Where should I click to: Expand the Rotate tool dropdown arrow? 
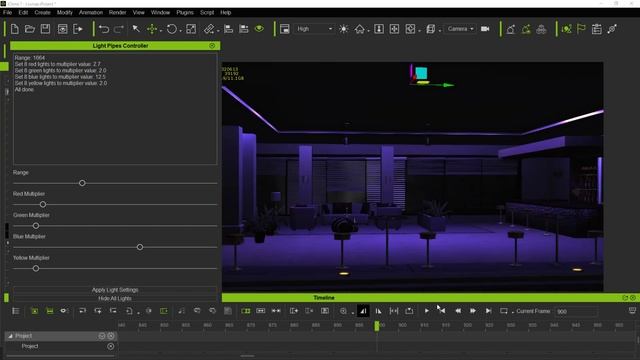(x=180, y=31)
